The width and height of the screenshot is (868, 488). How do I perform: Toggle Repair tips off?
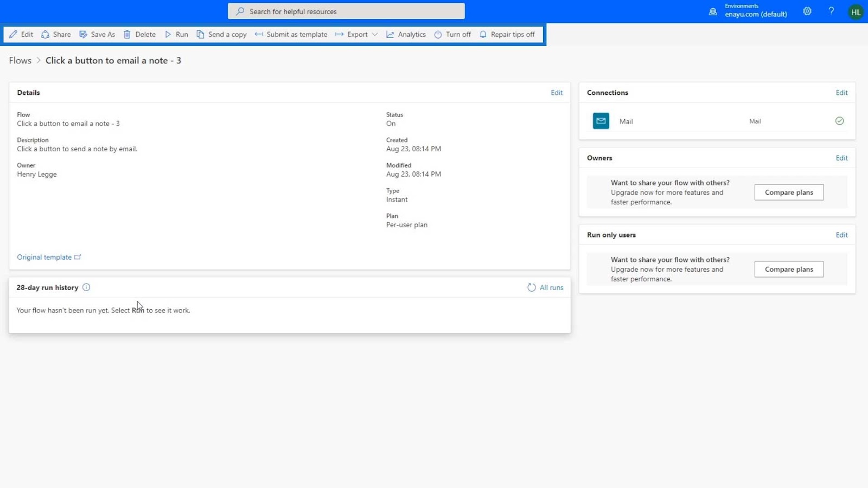[x=507, y=34]
